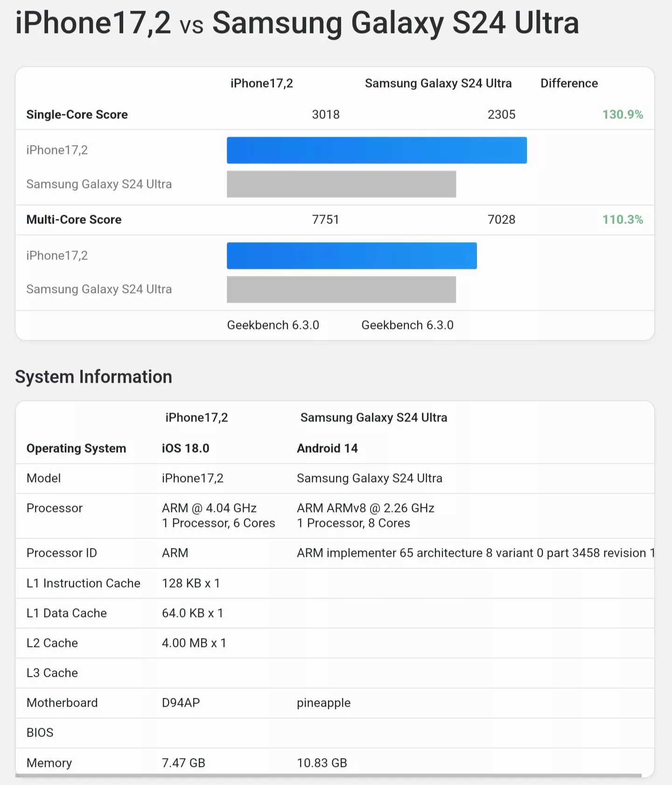The width and height of the screenshot is (672, 785).
Task: Select the iPhone17,2 multi-core blue bar
Action: [351, 256]
